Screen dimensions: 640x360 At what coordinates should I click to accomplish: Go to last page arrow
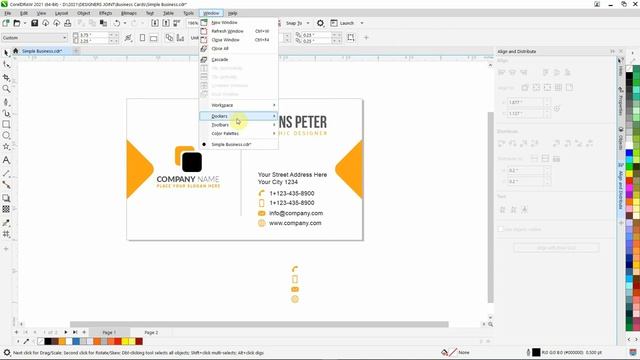coord(75,332)
